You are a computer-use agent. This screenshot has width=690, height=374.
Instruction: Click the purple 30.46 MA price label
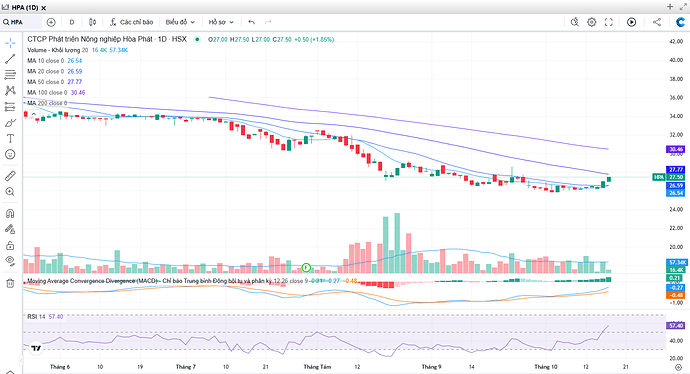pyautogui.click(x=676, y=150)
